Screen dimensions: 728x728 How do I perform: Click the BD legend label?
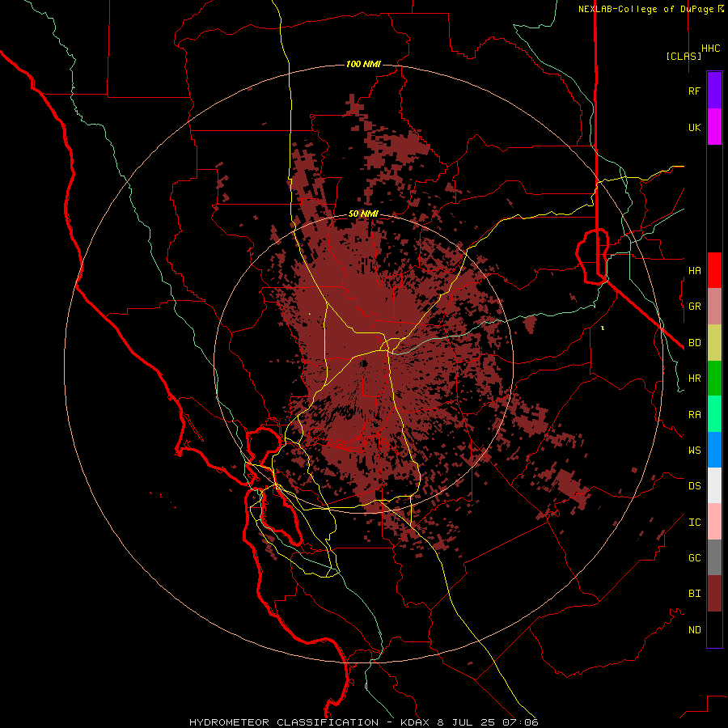pyautogui.click(x=694, y=343)
